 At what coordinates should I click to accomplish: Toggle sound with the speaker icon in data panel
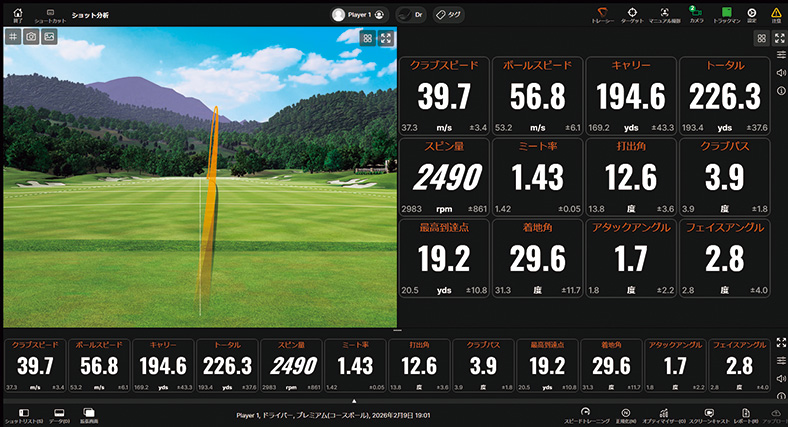click(x=780, y=73)
